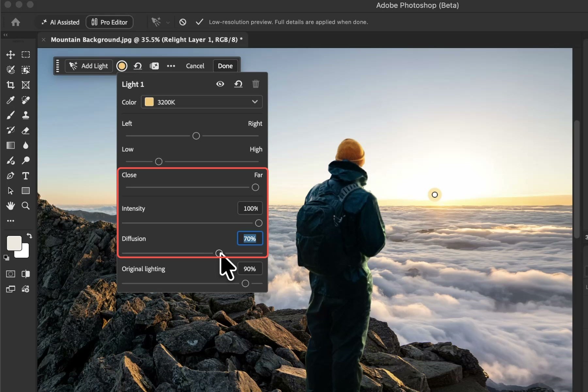Viewport: 588px width, 392px height.
Task: Select the Zoom tool
Action: click(x=25, y=206)
